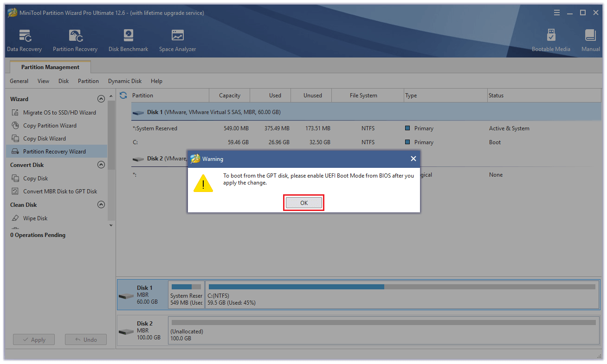This screenshot has height=364, width=607.
Task: Open the General menu
Action: point(19,81)
